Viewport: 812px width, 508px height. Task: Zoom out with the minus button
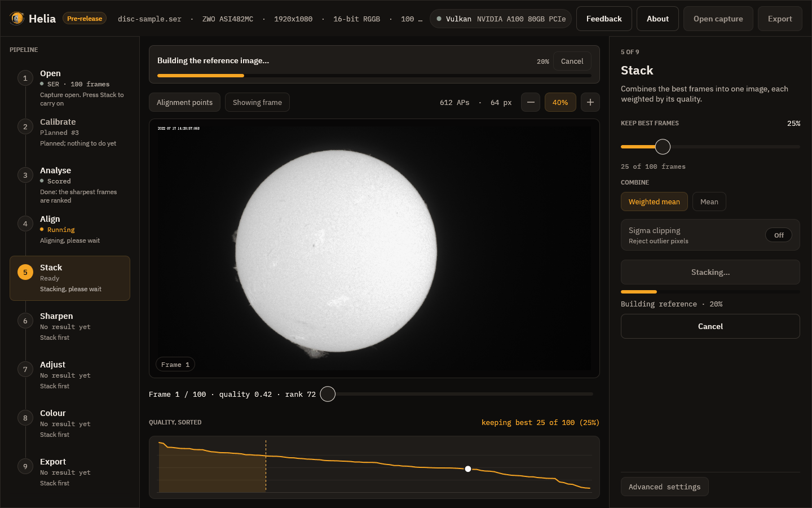(531, 102)
